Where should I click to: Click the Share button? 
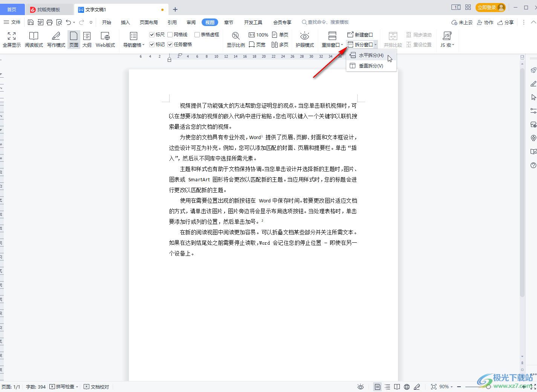[505, 22]
